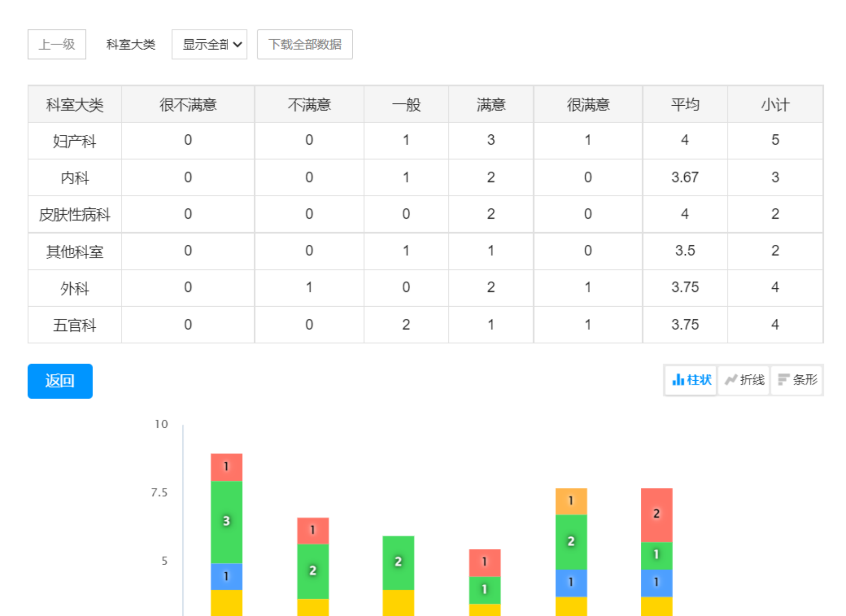Click 外科 row's 3.75 average

685,287
